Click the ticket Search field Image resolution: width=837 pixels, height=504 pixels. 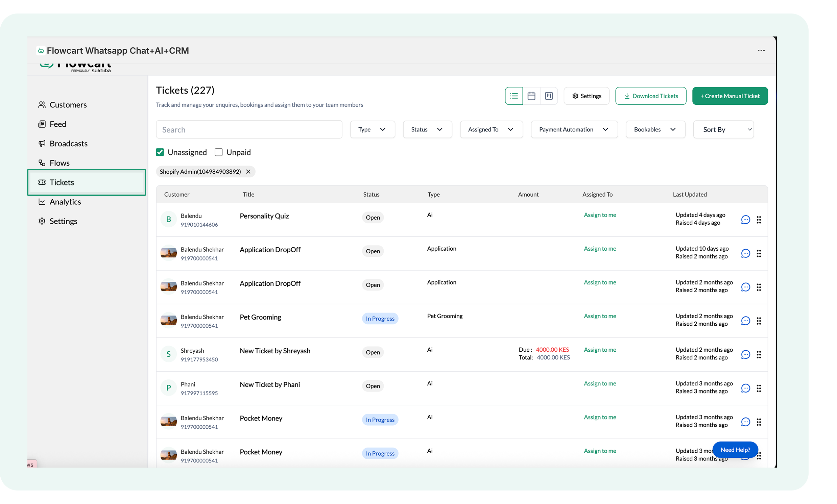(x=249, y=130)
